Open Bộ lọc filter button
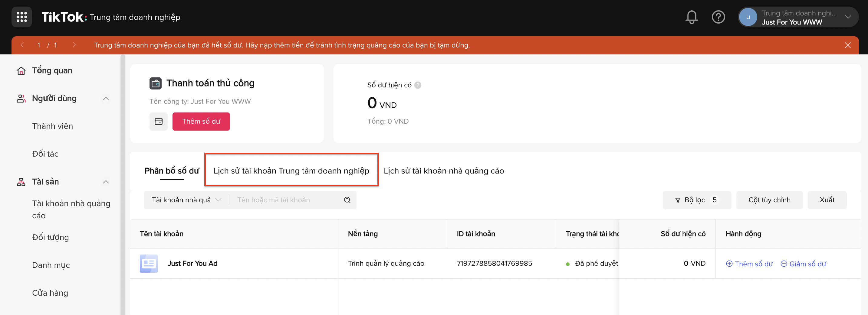 coord(696,200)
